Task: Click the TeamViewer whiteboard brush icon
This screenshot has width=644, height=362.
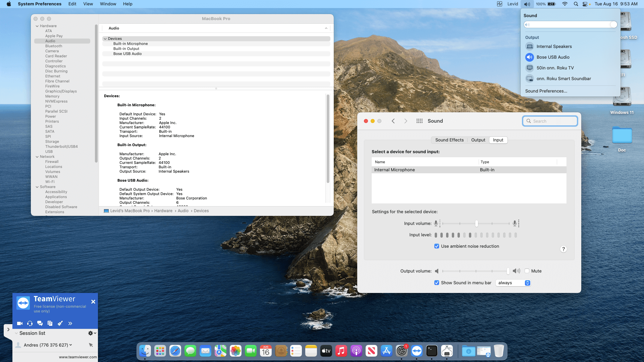Action: [60, 323]
